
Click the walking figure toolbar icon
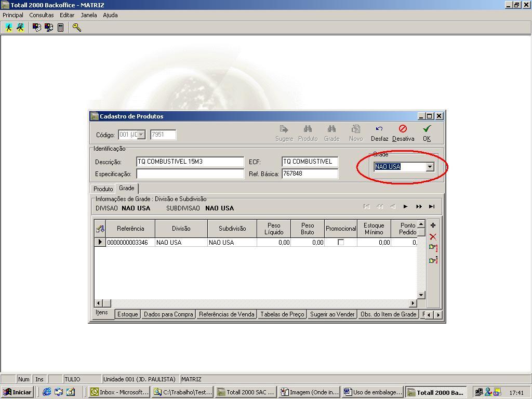8,28
